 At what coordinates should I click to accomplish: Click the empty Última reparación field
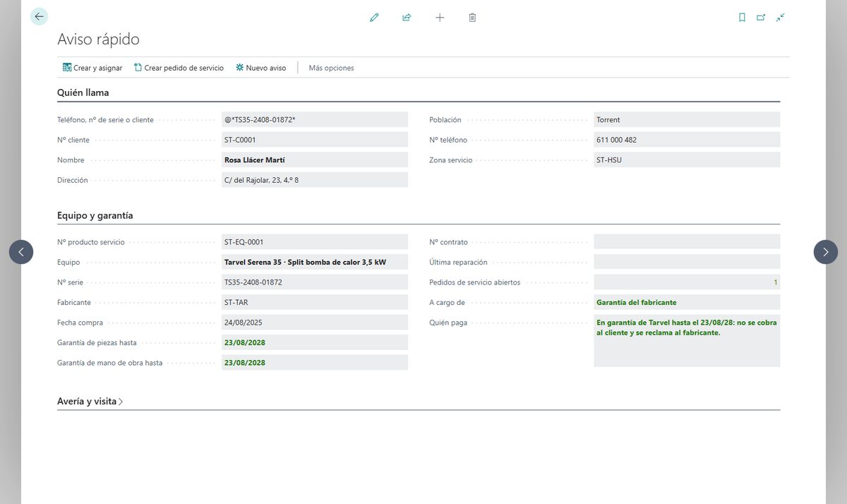[x=687, y=262]
